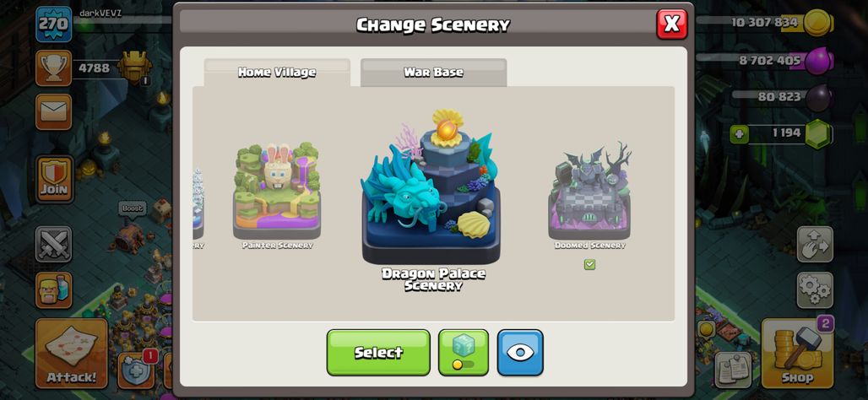Screen dimensions: 868x400
Task: Open the barbarian army training icon
Action: pos(54,290)
